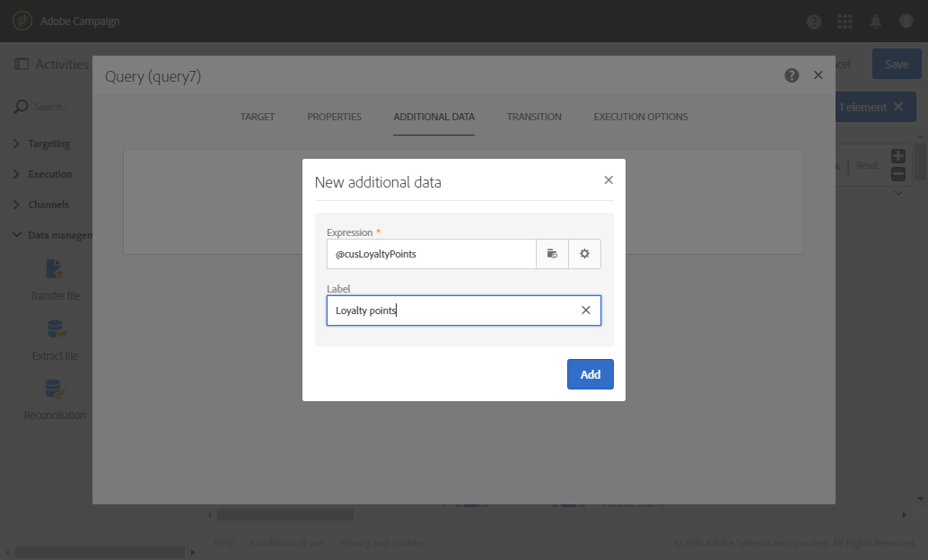
Task: Click the Reconciliation activity icon
Action: point(55,389)
